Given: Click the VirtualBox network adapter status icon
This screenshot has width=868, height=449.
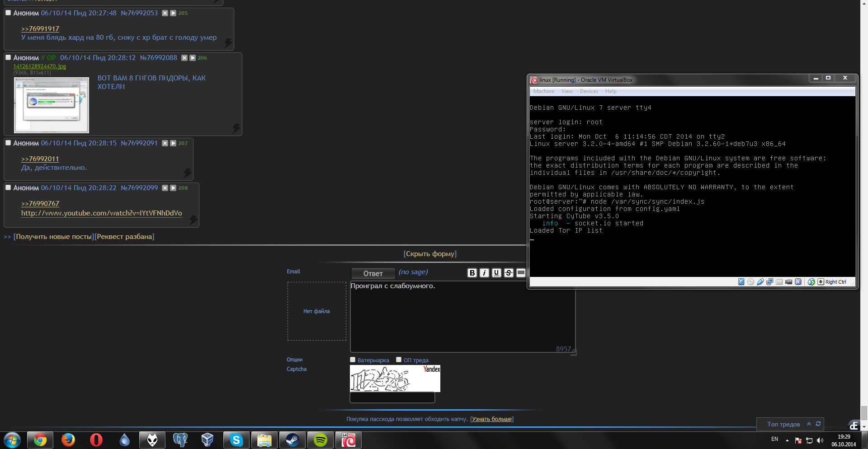Looking at the screenshot, I should coord(769,282).
